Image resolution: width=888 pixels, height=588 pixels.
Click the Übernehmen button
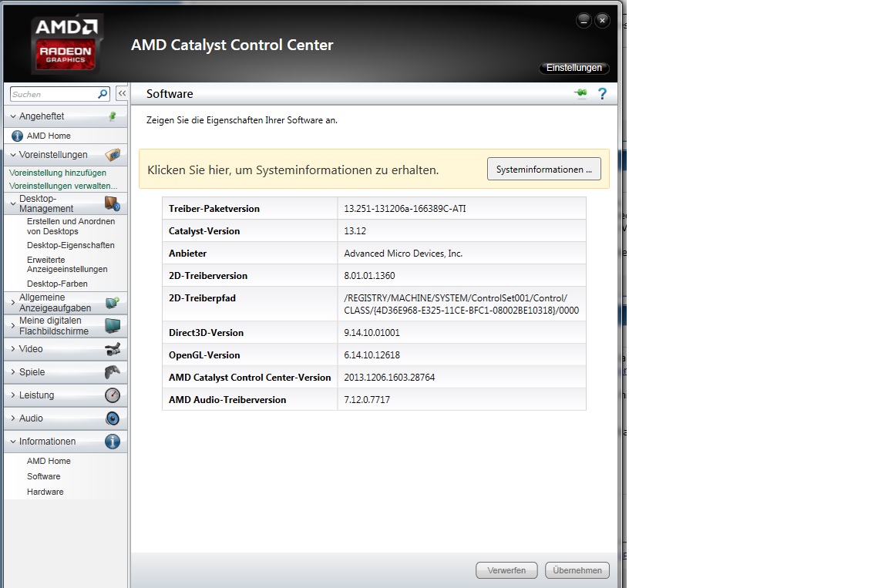577,570
